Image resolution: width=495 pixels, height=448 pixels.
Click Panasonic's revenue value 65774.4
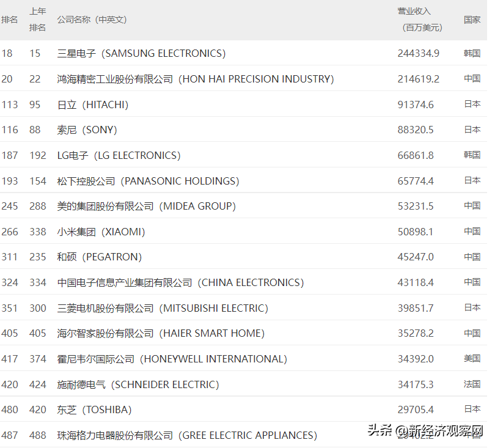tap(416, 181)
